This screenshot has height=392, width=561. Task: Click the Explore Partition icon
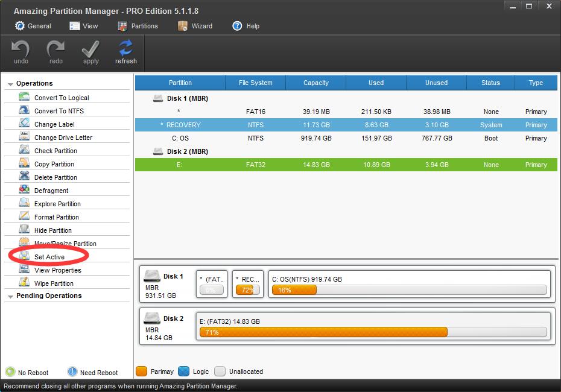click(x=24, y=203)
